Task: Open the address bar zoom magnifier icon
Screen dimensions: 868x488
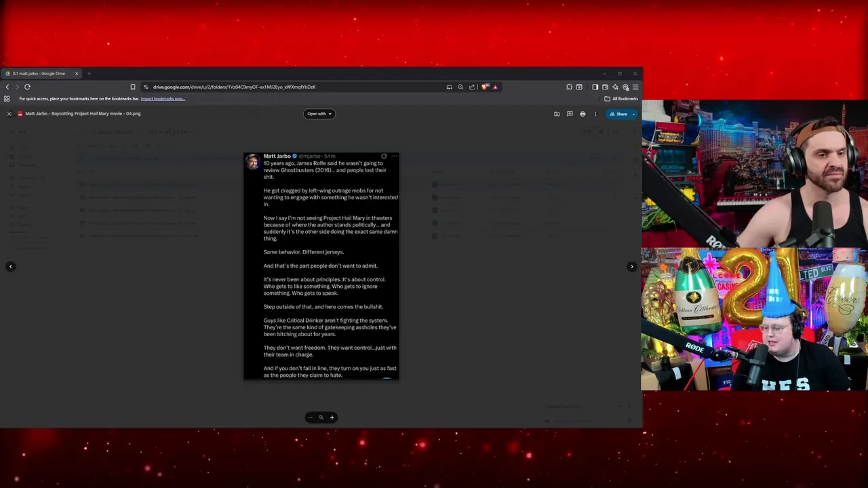Action: 460,87
